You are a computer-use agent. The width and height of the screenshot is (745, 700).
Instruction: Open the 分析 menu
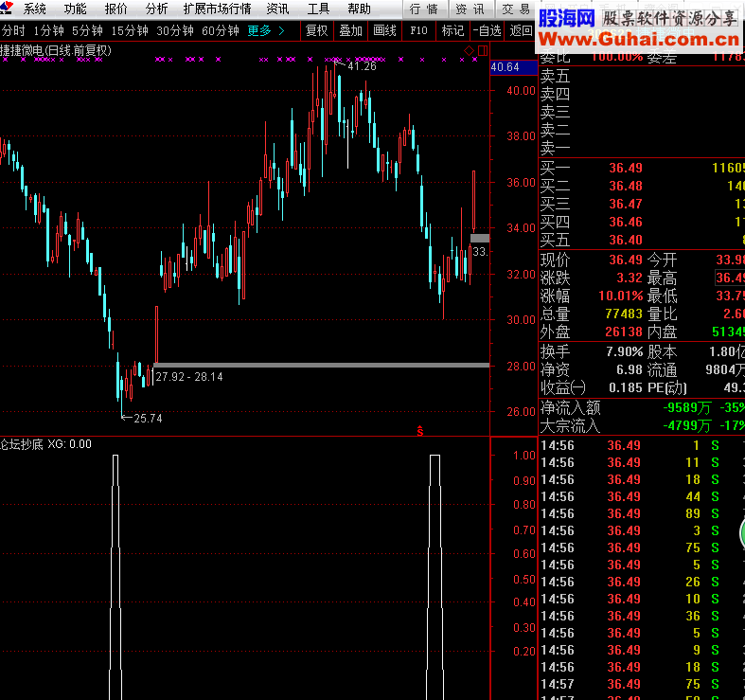157,9
